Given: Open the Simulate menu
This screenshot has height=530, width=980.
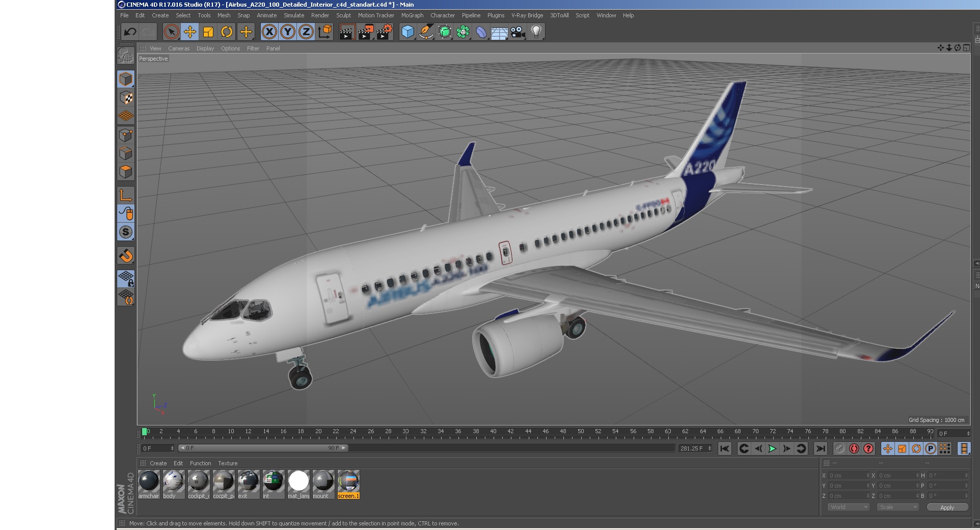Looking at the screenshot, I should point(294,15).
